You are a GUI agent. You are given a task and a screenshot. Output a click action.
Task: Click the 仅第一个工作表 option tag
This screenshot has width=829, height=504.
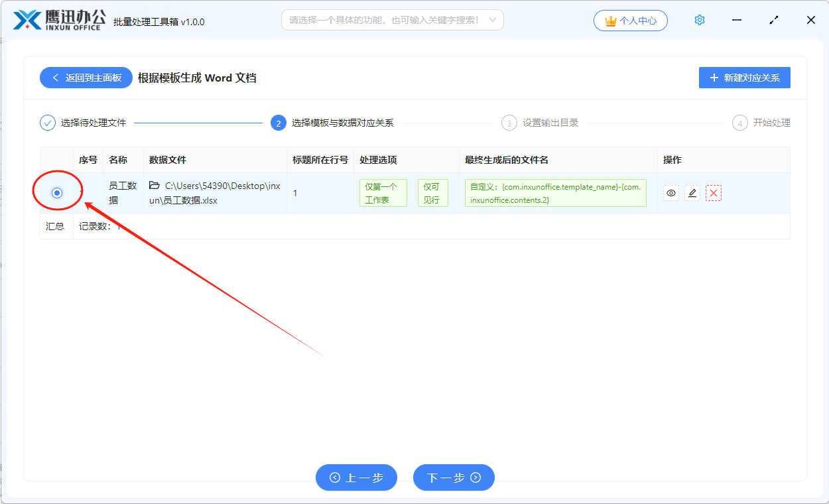click(383, 193)
